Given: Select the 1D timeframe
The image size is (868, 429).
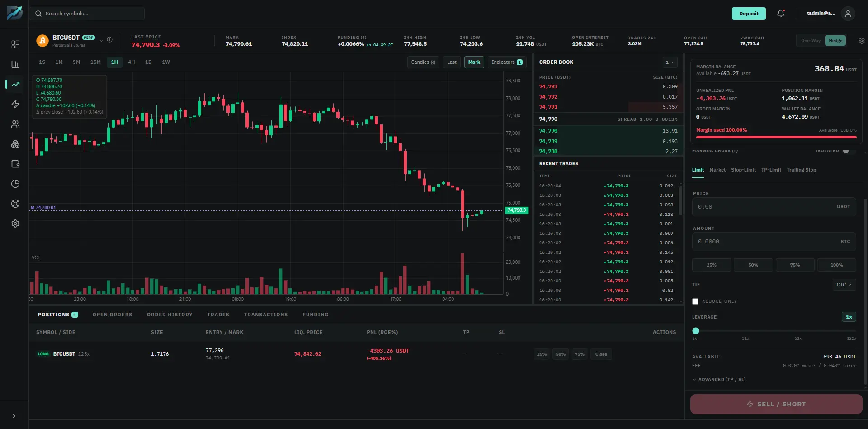Looking at the screenshot, I should click(x=148, y=62).
